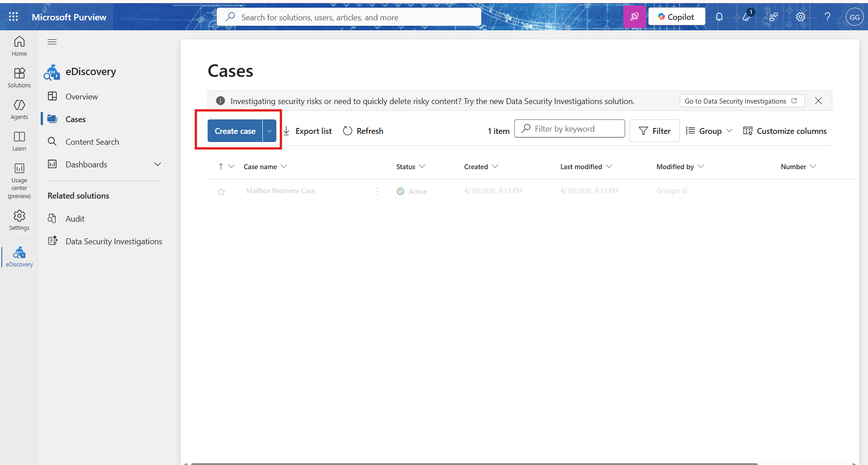Click Microsoft Purview title
868x465 pixels.
pyautogui.click(x=69, y=17)
